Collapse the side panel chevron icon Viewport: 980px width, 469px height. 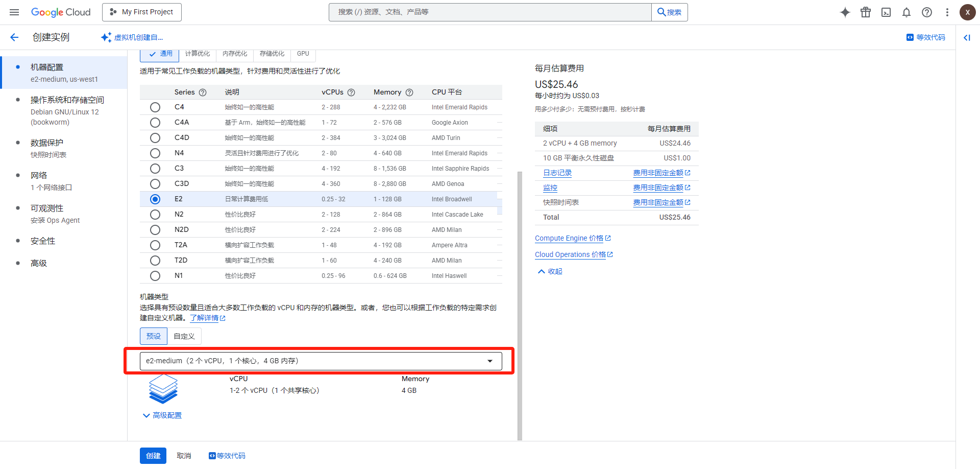967,37
